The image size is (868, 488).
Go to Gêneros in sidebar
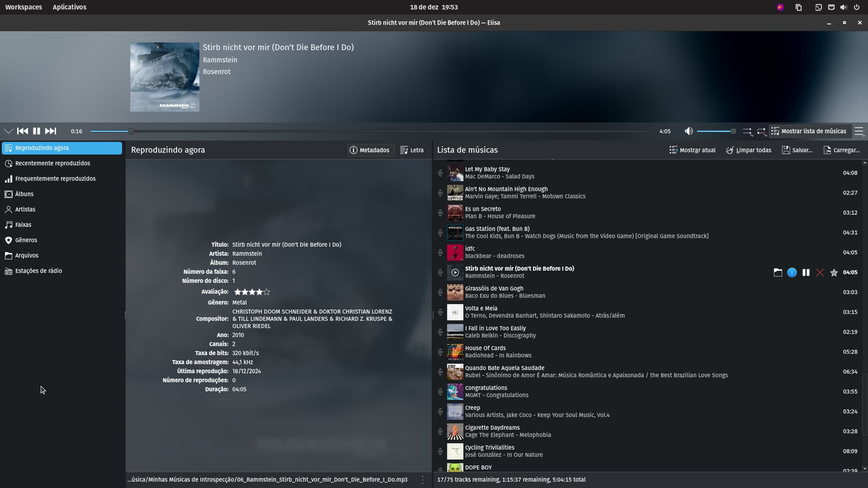62,240
